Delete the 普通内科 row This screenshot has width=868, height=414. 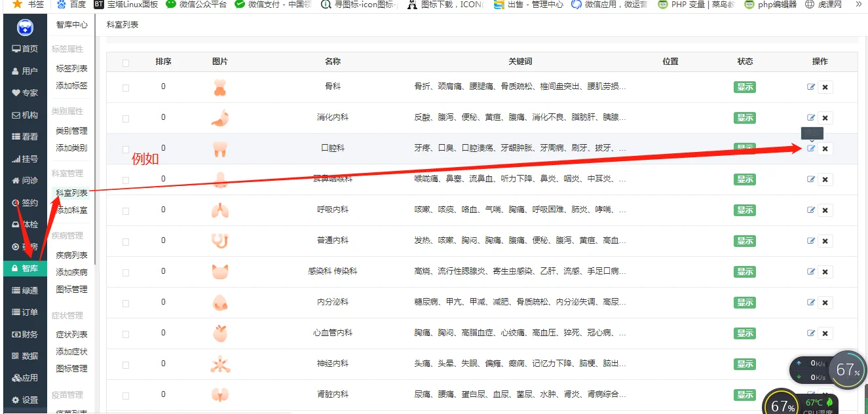[x=825, y=241]
